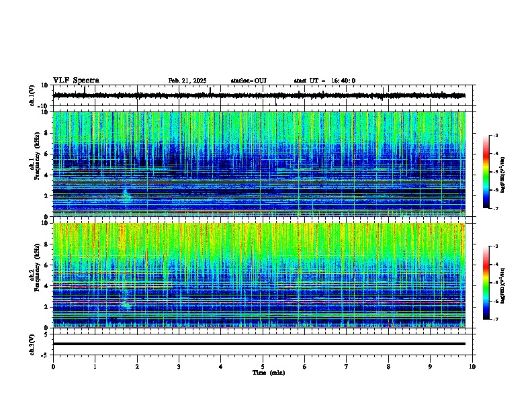
Task: Click the "Time (min)" axis label
Action: point(269,373)
